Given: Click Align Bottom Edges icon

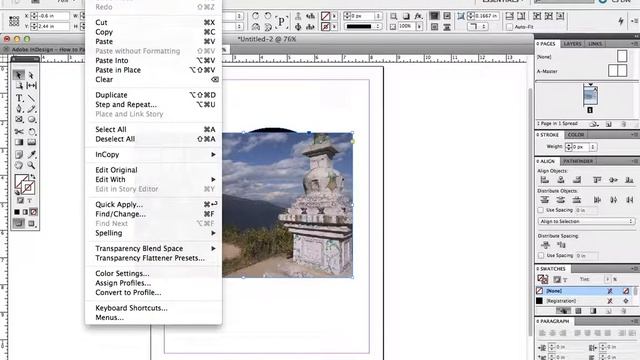Looking at the screenshot, I should click(x=629, y=180).
